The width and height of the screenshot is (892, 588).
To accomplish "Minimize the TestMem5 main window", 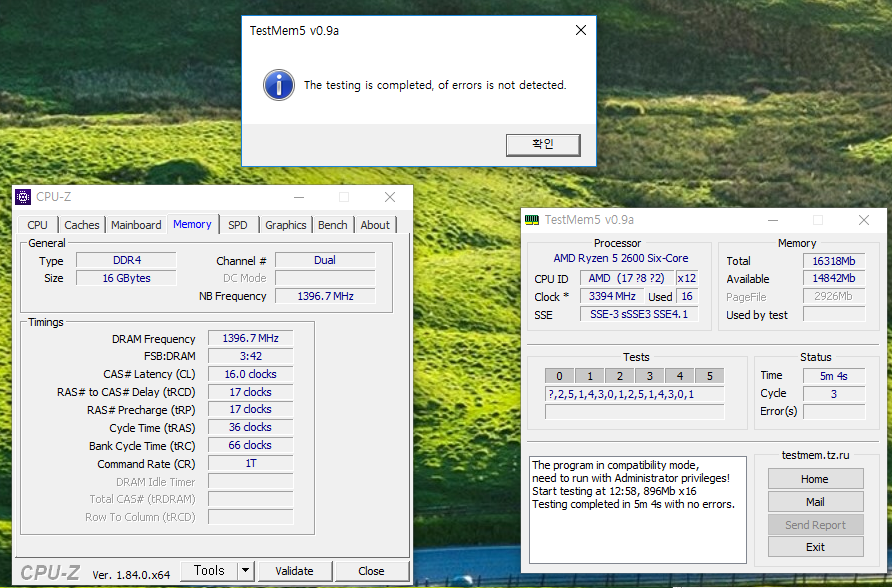I will pyautogui.click(x=773, y=220).
